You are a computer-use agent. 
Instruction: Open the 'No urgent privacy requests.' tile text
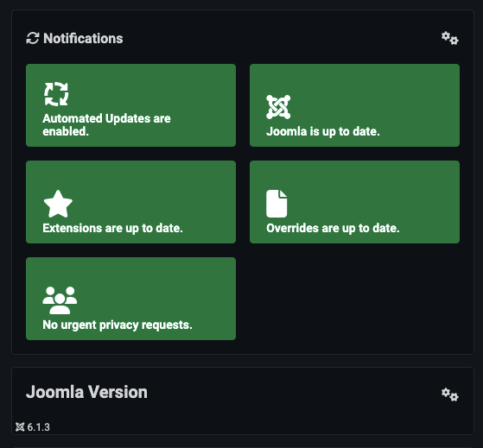pos(118,325)
